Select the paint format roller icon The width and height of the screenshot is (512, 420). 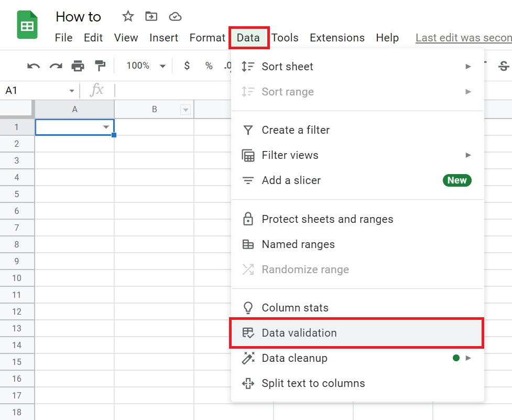click(x=100, y=66)
